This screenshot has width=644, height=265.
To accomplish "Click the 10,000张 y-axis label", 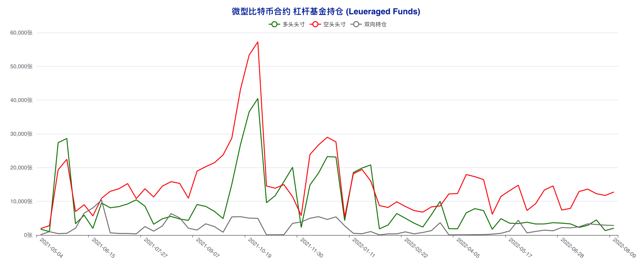I will (x=22, y=201).
